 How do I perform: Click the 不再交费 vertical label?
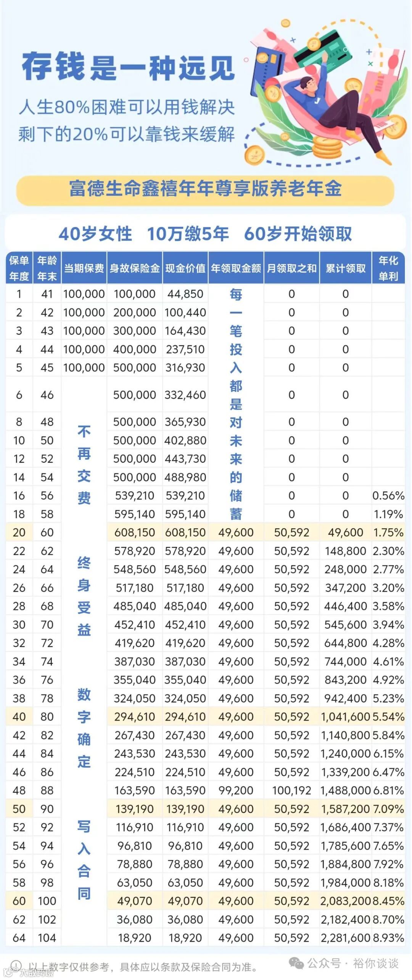(84, 465)
